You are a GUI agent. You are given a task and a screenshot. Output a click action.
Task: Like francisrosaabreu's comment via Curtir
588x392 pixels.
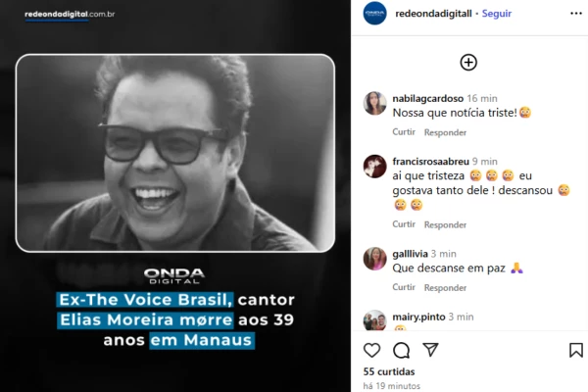404,224
